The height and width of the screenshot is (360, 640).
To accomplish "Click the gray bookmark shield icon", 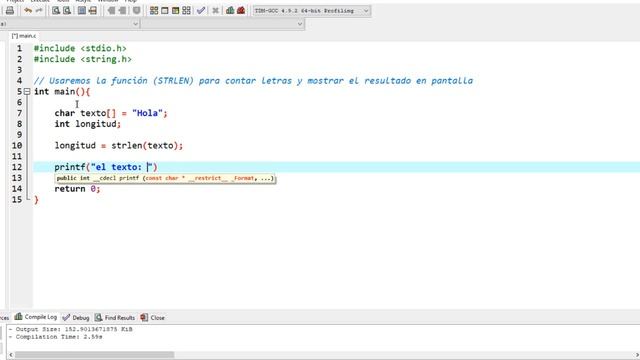I will pos(137,11).
